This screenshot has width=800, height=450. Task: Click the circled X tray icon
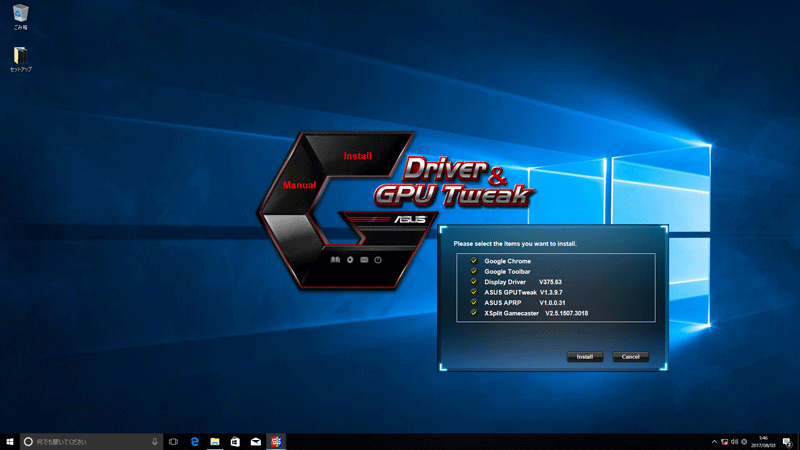(744, 442)
